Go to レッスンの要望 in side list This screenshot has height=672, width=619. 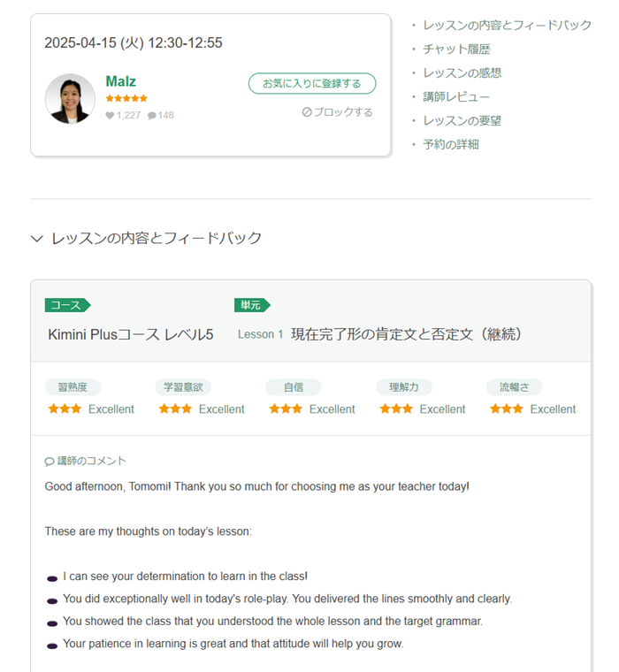(x=462, y=121)
